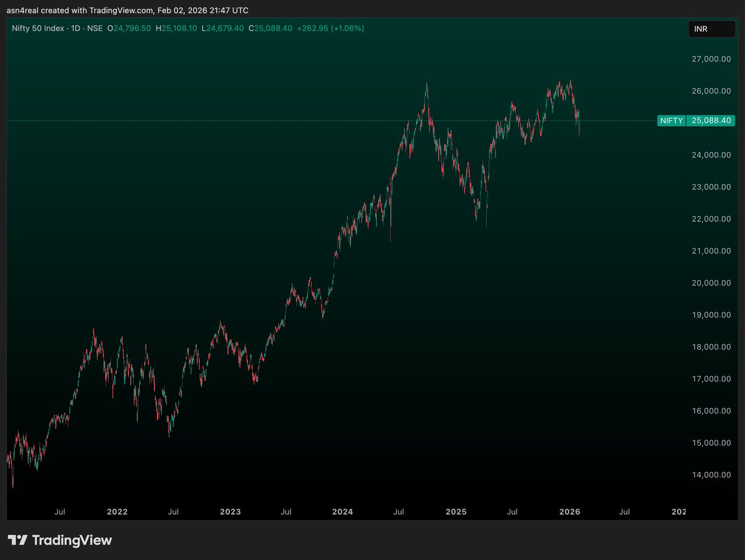Image resolution: width=745 pixels, height=560 pixels.
Task: Click the 2022 time axis label
Action: click(117, 512)
